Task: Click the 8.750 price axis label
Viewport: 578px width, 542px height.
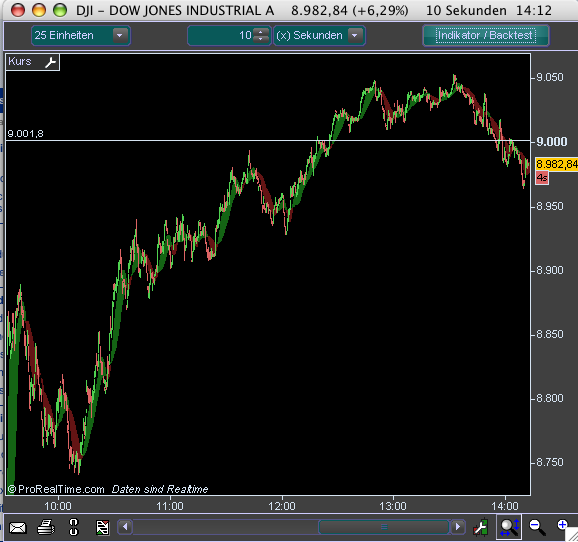Action: [x=550, y=462]
